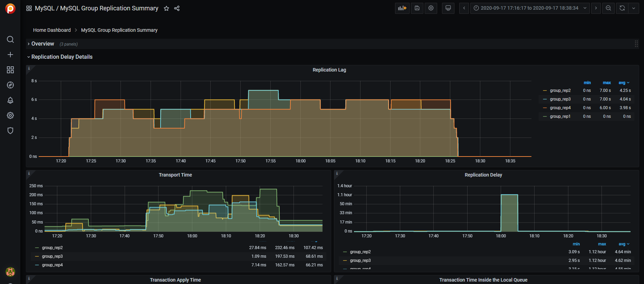Toggle group_rep3 series in Transport Time legend
644x284 pixels.
coord(52,256)
